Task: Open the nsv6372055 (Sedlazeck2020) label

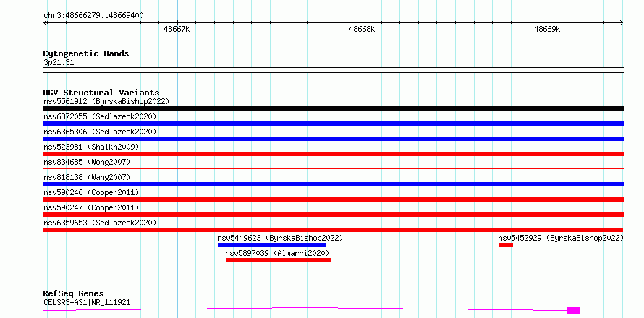Action: pos(100,116)
